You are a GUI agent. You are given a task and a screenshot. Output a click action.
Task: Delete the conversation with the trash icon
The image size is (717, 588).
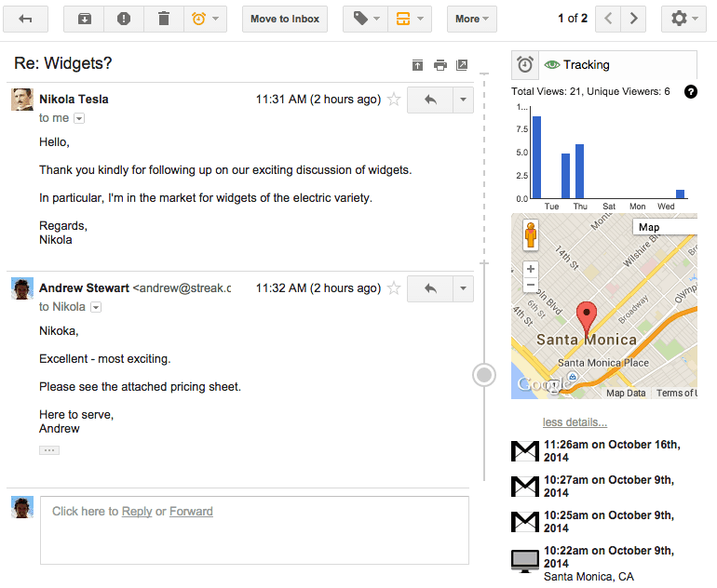point(164,19)
